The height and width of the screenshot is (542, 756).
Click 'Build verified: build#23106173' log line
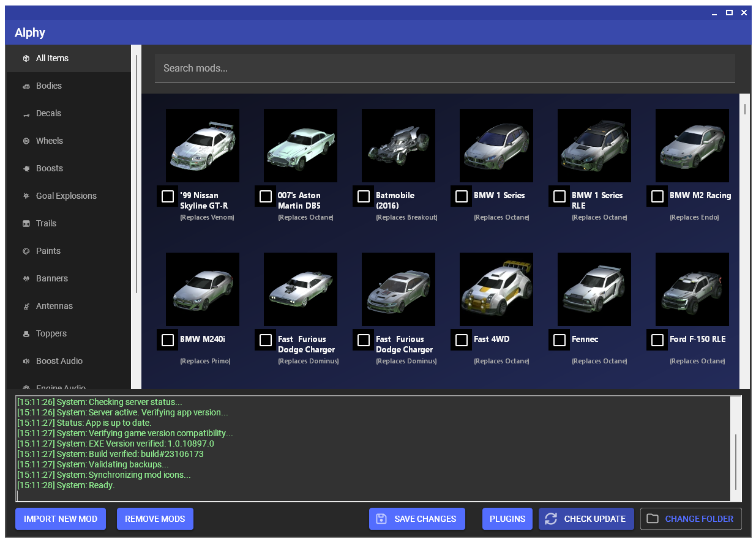click(x=110, y=455)
